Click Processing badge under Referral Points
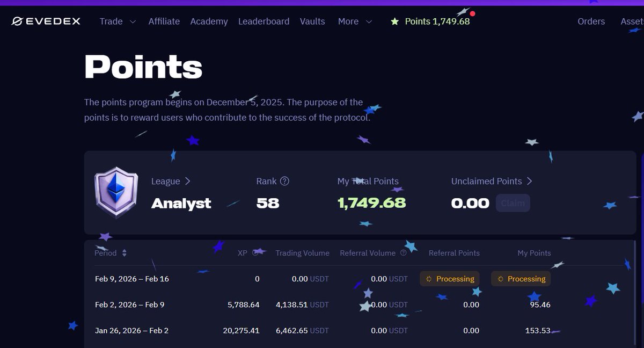 pyautogui.click(x=449, y=279)
